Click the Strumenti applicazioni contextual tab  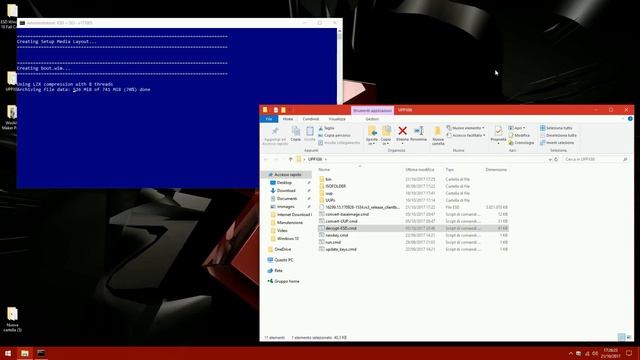372,110
